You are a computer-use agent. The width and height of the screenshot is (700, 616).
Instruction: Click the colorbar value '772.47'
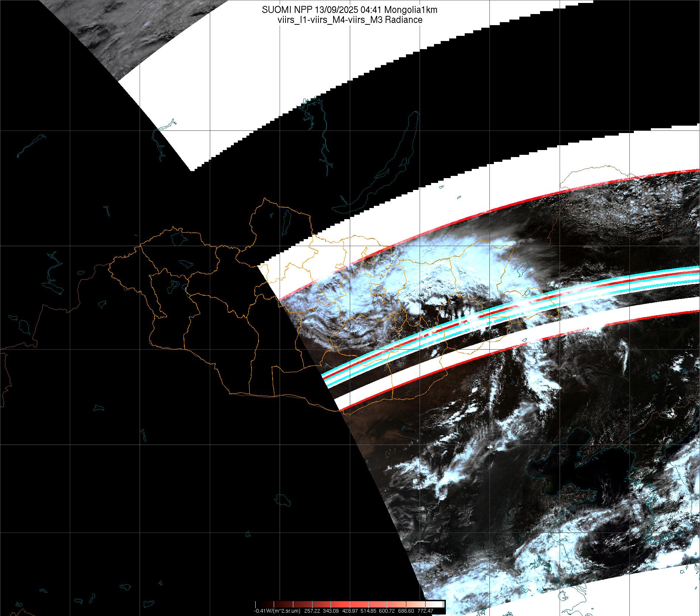[x=425, y=611]
